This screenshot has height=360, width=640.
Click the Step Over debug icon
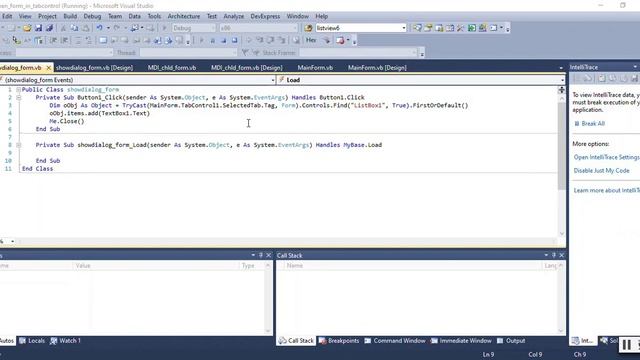pyautogui.click(x=270, y=40)
